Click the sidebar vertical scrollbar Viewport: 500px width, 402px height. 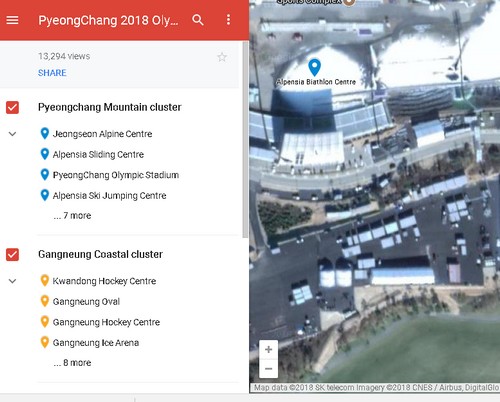[x=245, y=140]
